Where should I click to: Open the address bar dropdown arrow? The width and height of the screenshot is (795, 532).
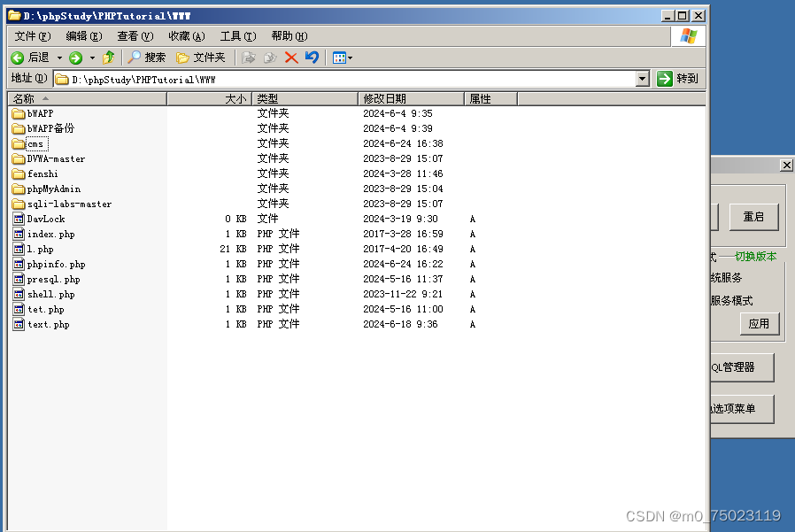click(x=644, y=79)
